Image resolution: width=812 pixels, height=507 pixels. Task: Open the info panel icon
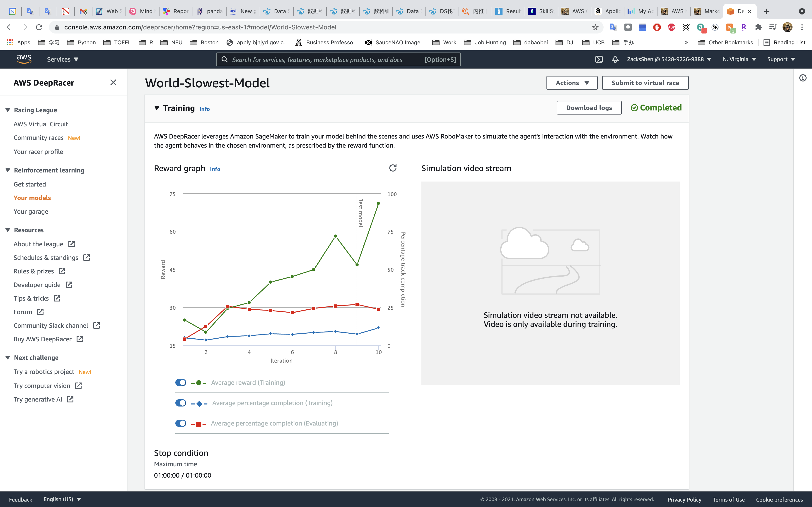click(803, 78)
